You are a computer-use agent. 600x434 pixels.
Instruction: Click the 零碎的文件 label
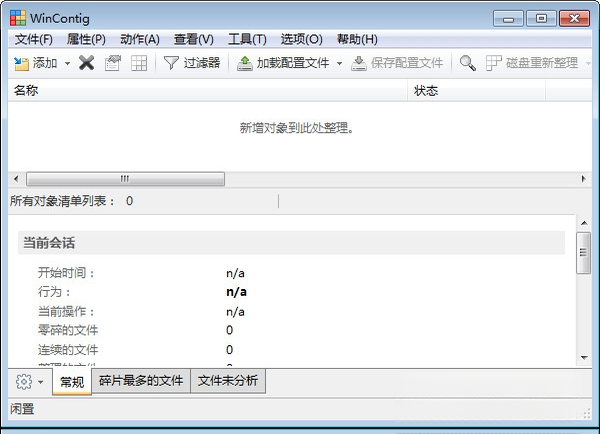coord(68,330)
